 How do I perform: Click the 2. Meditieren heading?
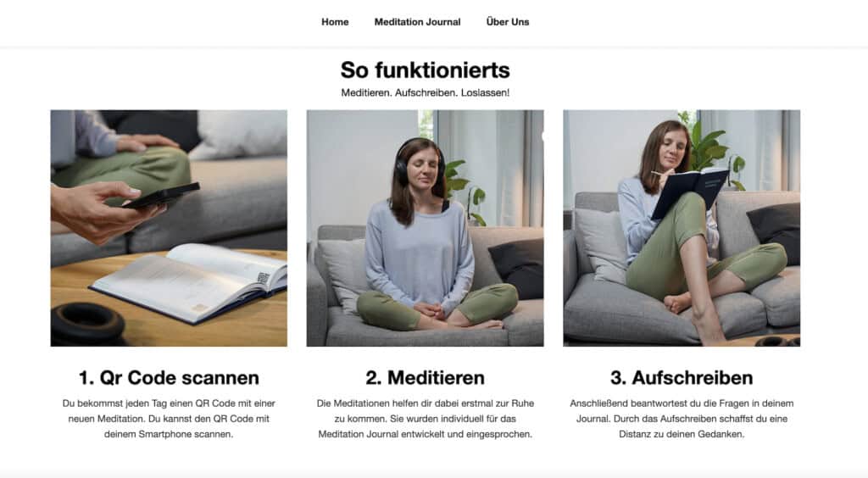click(426, 378)
